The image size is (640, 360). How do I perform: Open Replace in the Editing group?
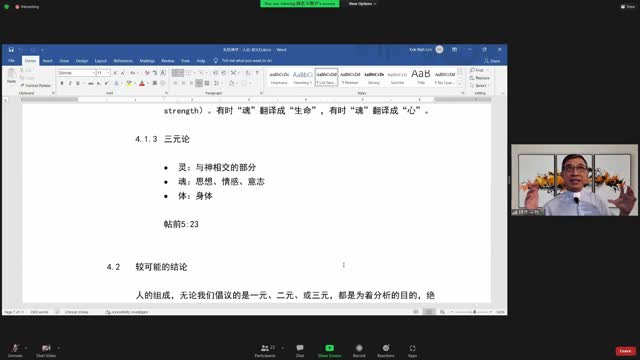480,78
